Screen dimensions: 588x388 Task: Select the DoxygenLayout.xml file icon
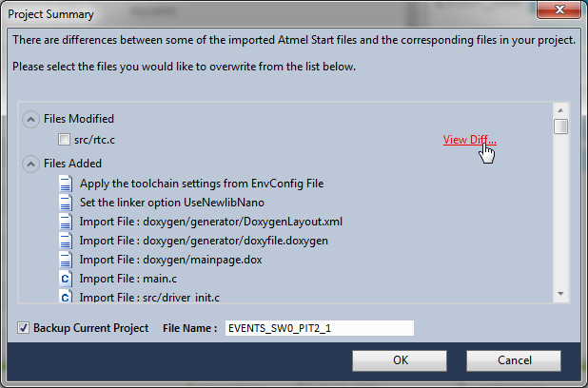(66, 222)
